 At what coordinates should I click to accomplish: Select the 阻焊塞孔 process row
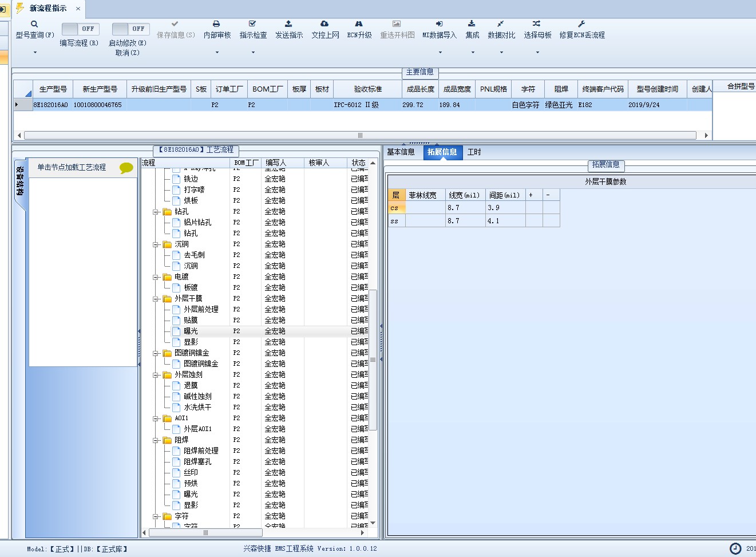(255, 462)
